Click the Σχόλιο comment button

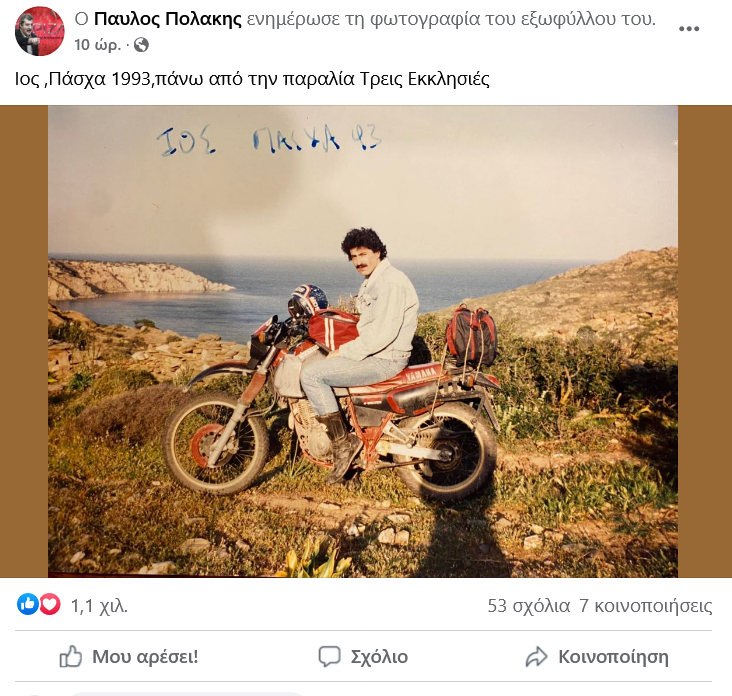363,657
